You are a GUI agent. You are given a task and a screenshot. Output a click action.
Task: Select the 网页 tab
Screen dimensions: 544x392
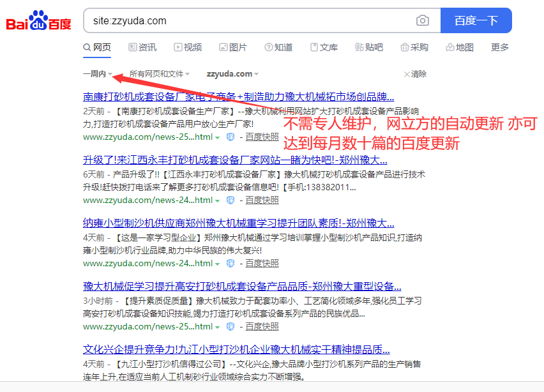[97, 47]
